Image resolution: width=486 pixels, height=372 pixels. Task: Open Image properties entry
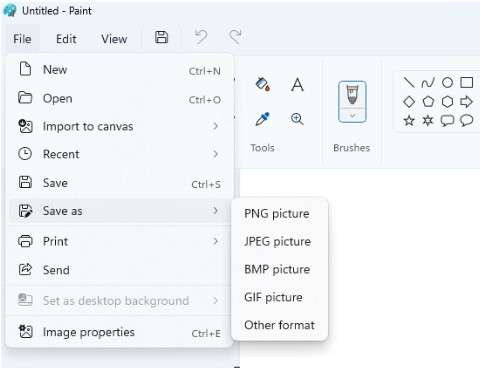point(119,332)
